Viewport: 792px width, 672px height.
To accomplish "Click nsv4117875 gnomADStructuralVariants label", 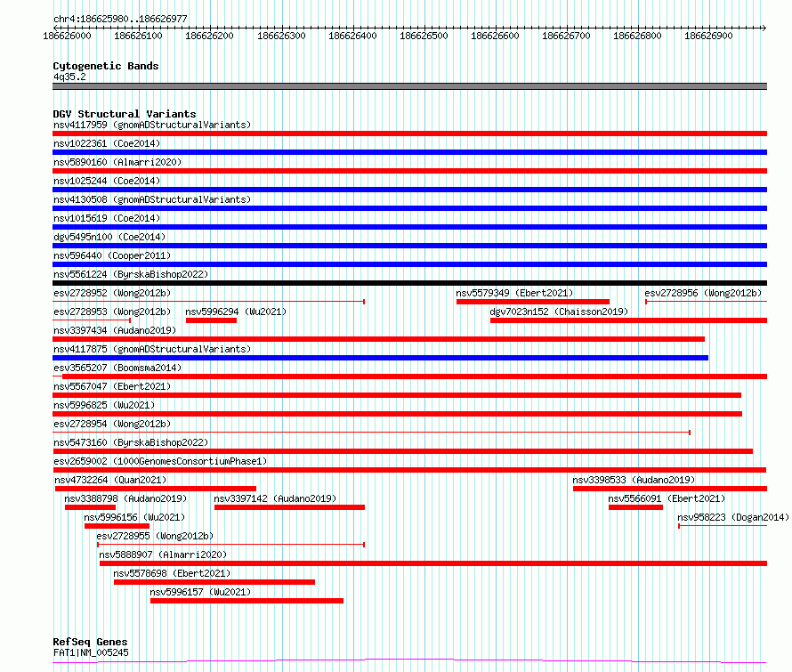I will [x=152, y=349].
